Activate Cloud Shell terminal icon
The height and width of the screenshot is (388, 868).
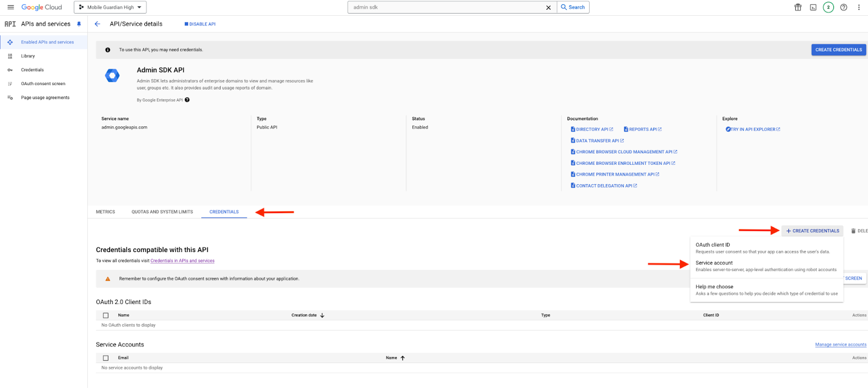pos(813,8)
